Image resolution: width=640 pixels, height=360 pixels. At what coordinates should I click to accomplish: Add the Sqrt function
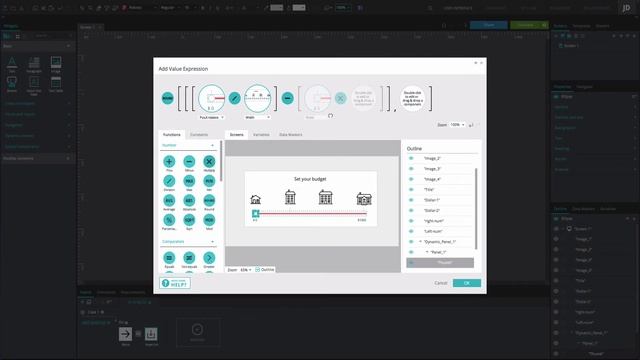pyautogui.click(x=189, y=220)
